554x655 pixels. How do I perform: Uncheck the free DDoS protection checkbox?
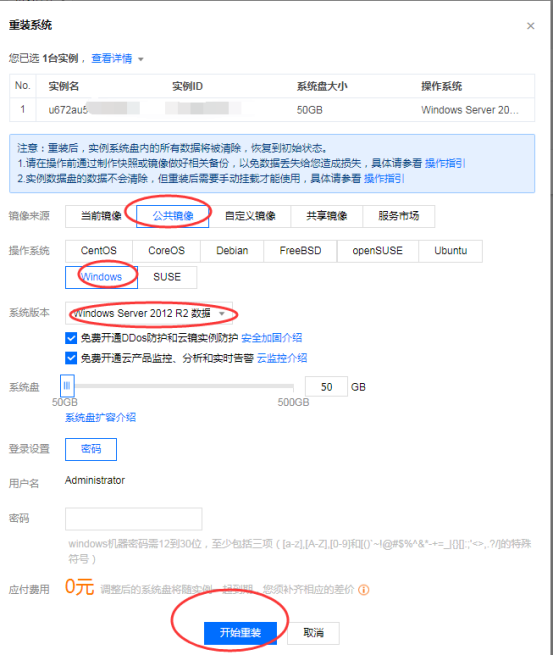point(71,338)
